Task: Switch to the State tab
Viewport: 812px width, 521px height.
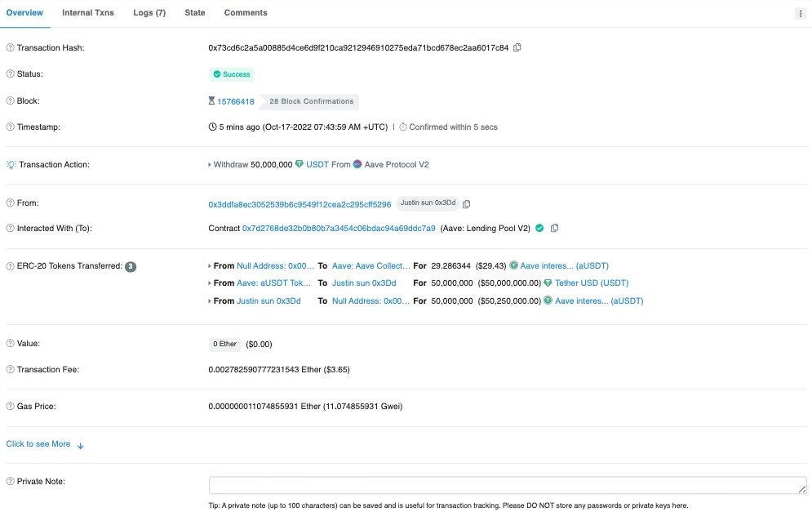Action: coord(194,12)
